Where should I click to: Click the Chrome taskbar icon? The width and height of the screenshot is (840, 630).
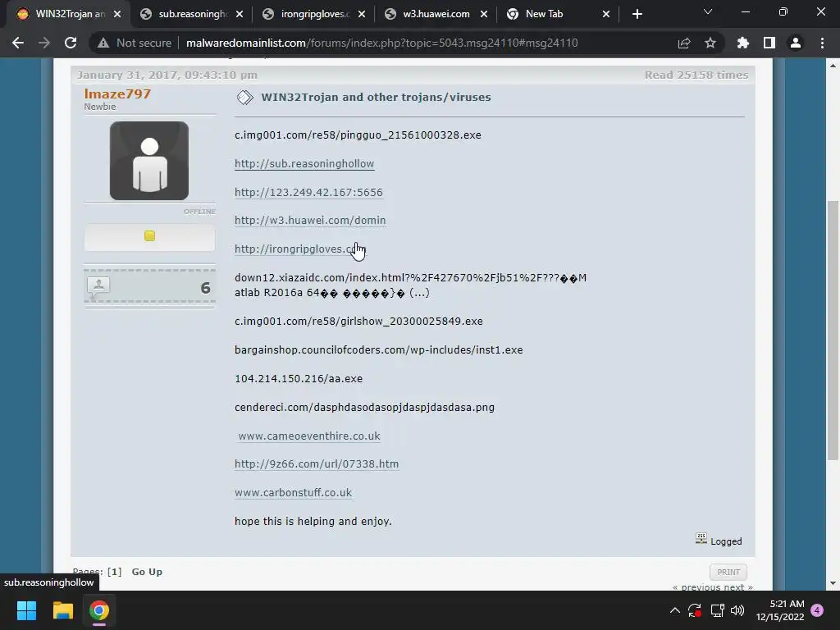point(99,610)
